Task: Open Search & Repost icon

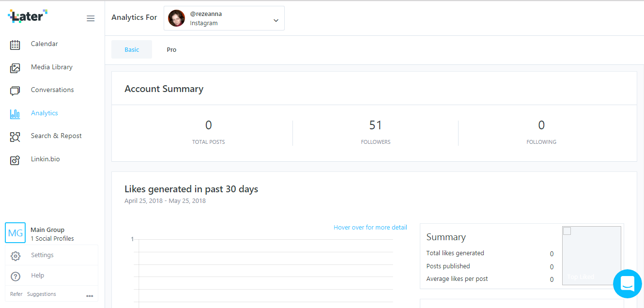Action: [15, 137]
